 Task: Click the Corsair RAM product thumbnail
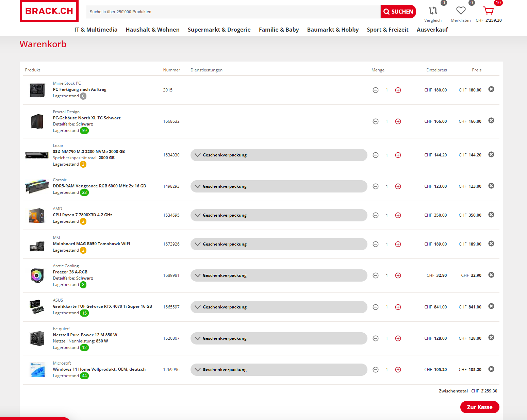pos(37,186)
